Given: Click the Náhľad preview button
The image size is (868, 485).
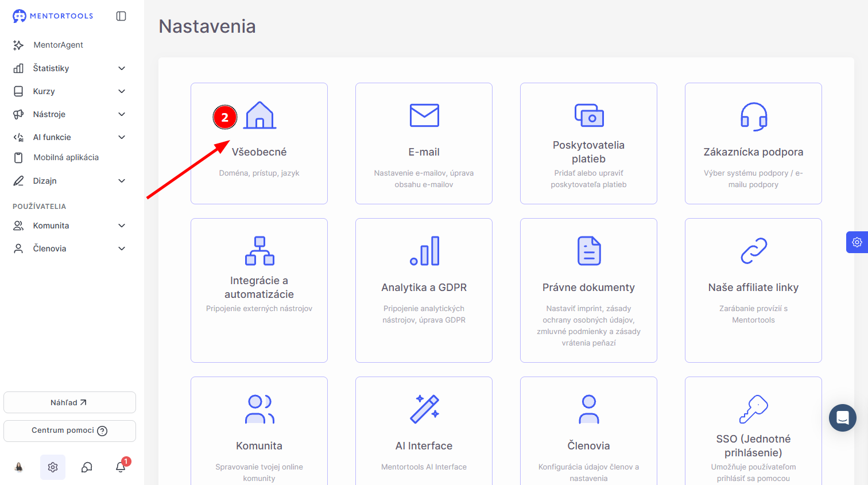Looking at the screenshot, I should click(69, 402).
